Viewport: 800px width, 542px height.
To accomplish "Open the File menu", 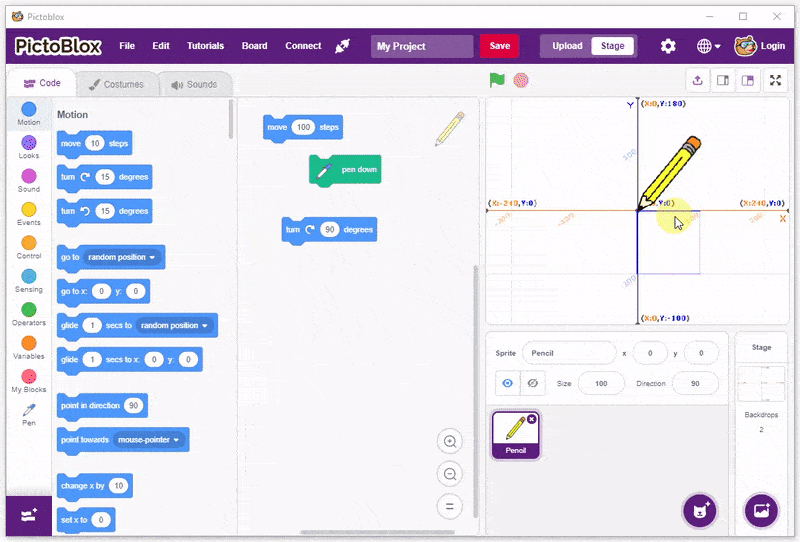I will (127, 46).
